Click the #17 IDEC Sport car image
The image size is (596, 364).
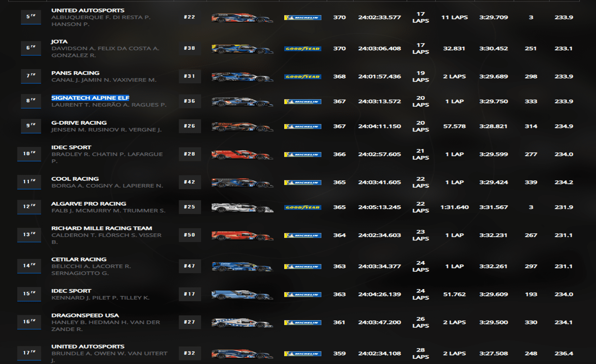[x=242, y=295]
